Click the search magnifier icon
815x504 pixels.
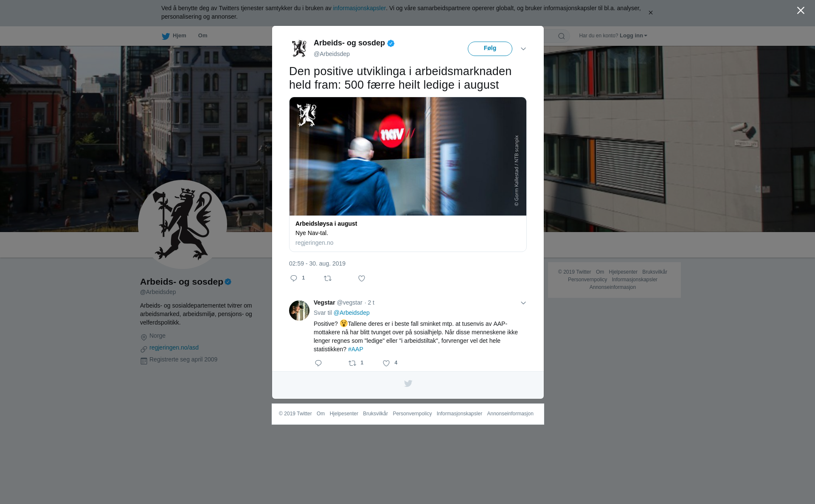(x=562, y=36)
